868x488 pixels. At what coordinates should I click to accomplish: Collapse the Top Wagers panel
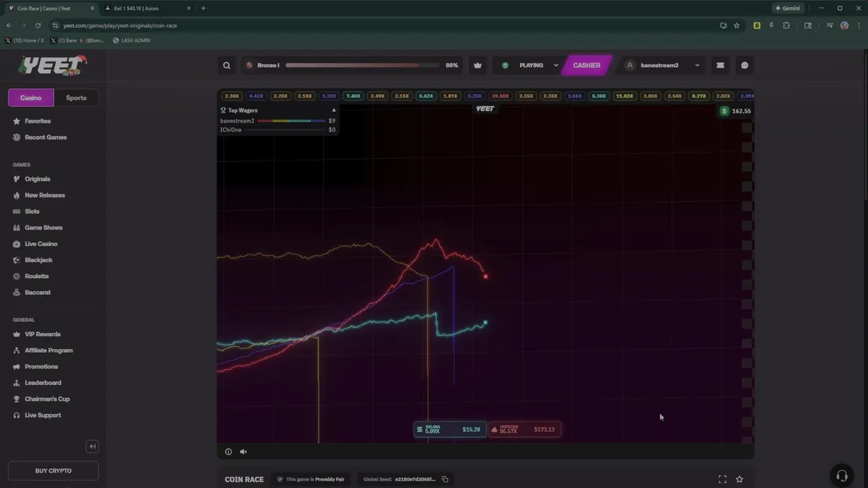click(334, 110)
